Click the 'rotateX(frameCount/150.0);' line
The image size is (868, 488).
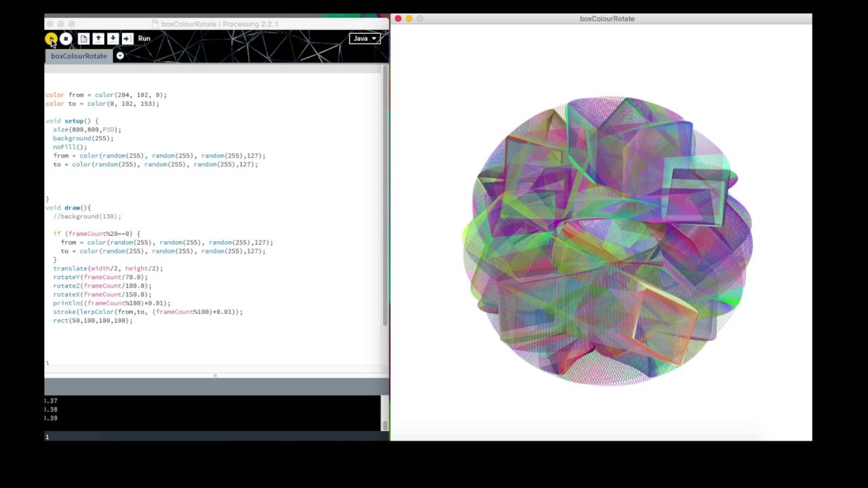coord(102,294)
